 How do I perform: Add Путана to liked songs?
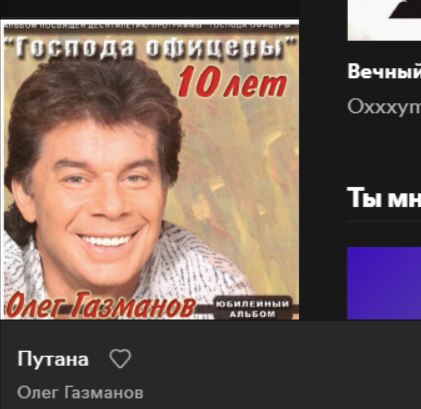(x=120, y=359)
